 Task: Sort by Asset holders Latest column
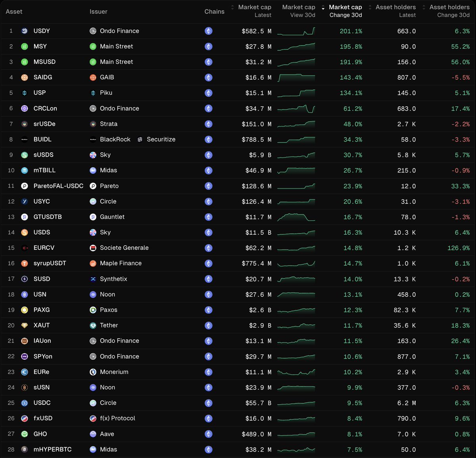point(395,11)
